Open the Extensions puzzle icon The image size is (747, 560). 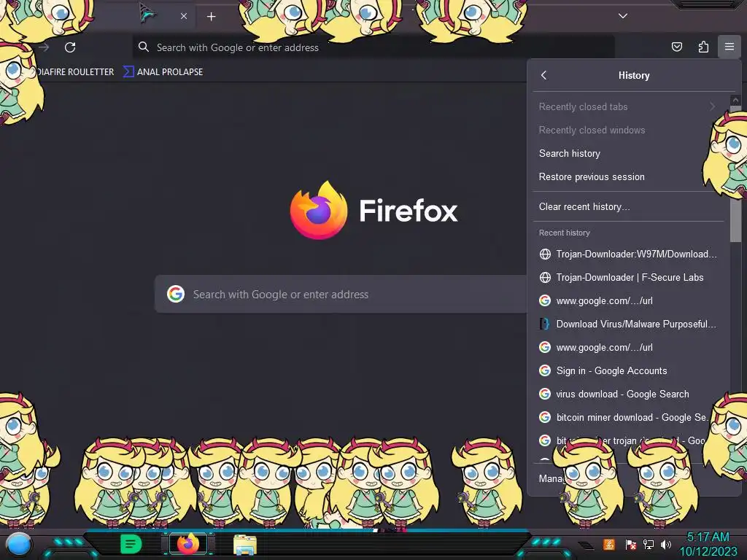pyautogui.click(x=703, y=47)
